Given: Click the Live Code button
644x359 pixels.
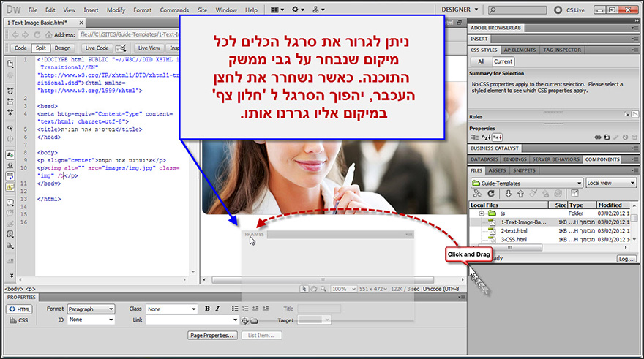Looking at the screenshot, I should pos(97,48).
